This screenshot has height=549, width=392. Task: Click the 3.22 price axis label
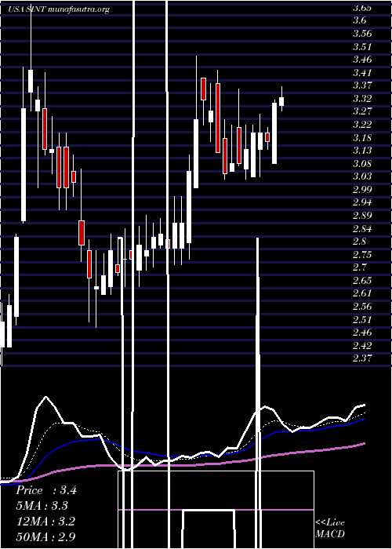pyautogui.click(x=362, y=124)
